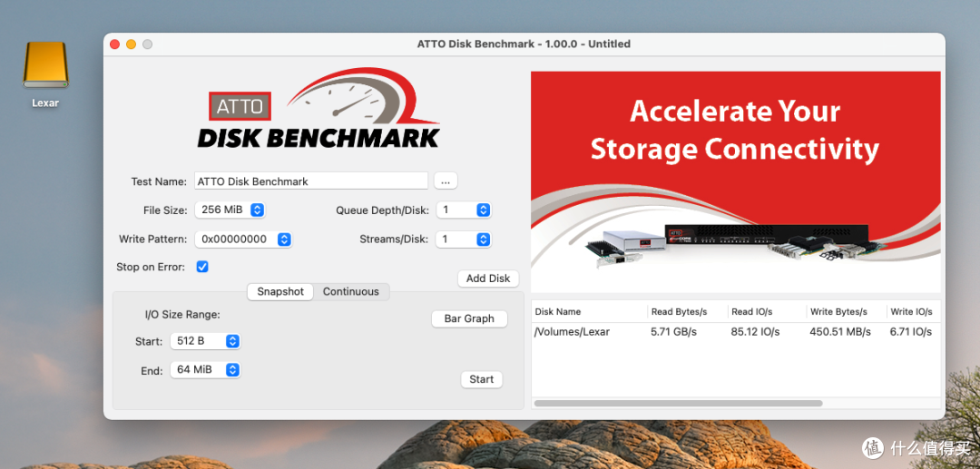980x469 pixels.
Task: Open the I/O size Start dropdown
Action: [206, 341]
